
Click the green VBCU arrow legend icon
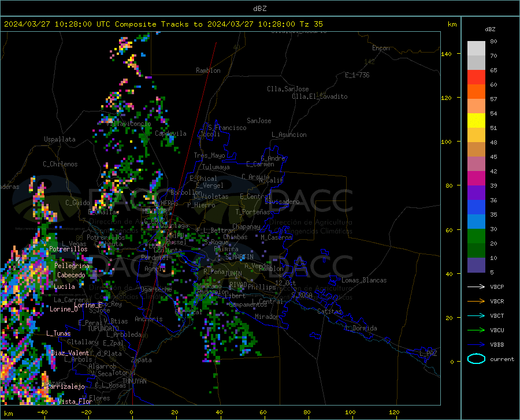click(476, 330)
